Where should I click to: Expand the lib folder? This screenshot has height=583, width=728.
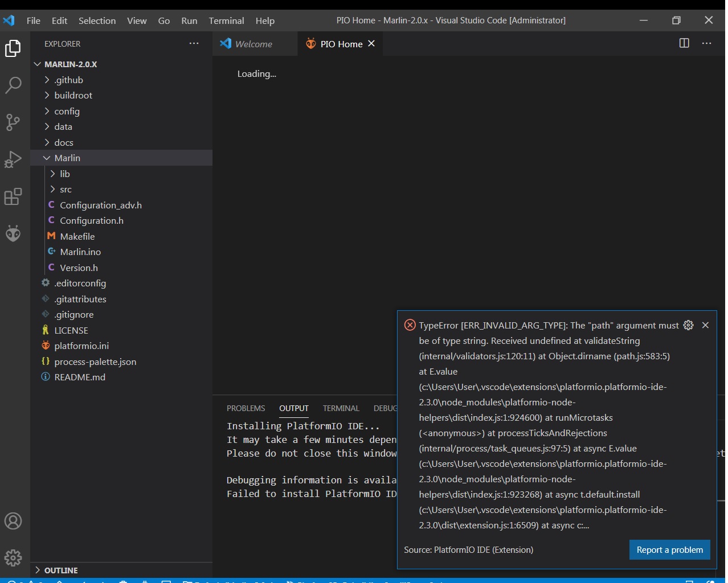[x=121, y=174]
